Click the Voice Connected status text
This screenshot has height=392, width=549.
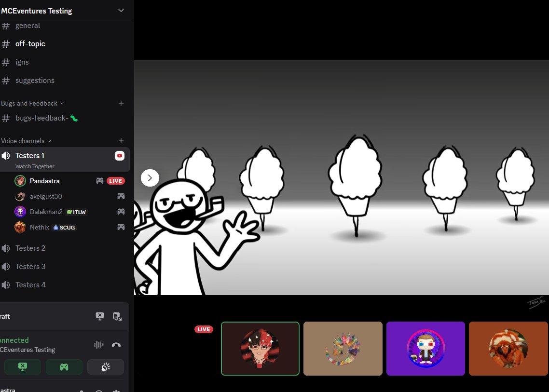[x=14, y=340]
